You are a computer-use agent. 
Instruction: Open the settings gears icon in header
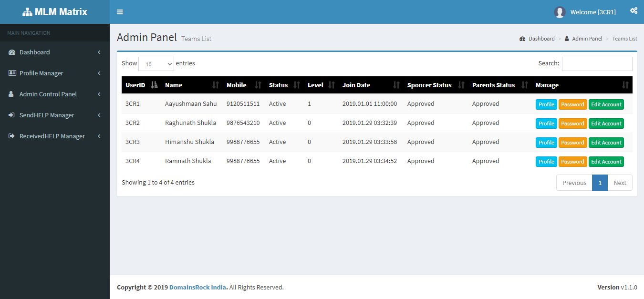634,11
